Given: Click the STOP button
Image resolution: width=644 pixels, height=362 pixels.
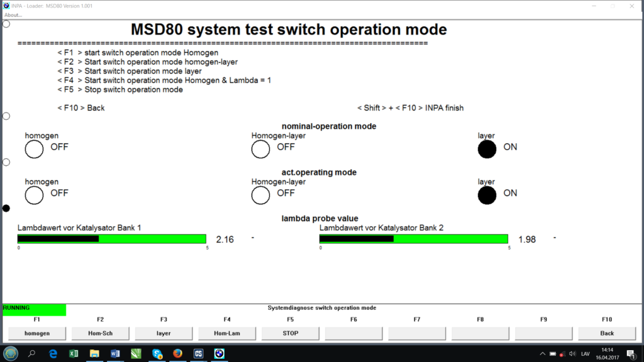Looking at the screenshot, I should 291,333.
